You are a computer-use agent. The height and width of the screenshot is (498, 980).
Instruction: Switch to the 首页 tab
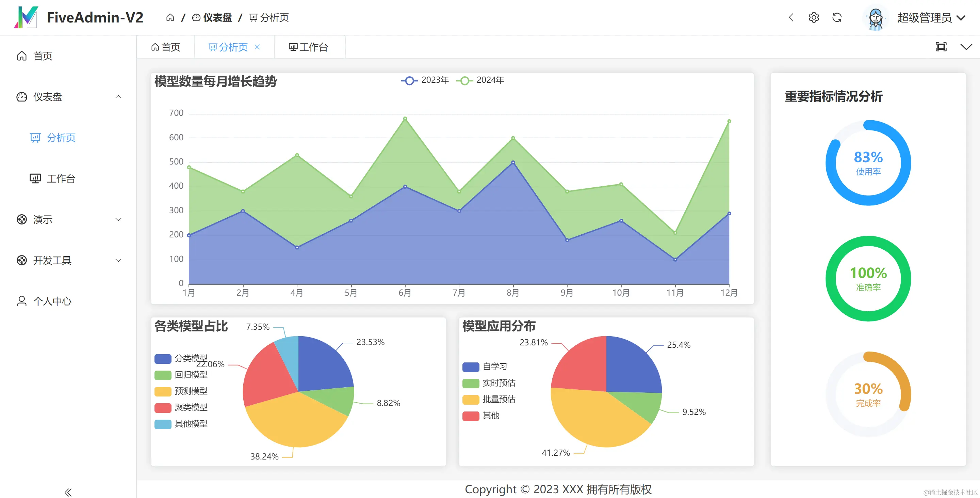[x=166, y=46]
